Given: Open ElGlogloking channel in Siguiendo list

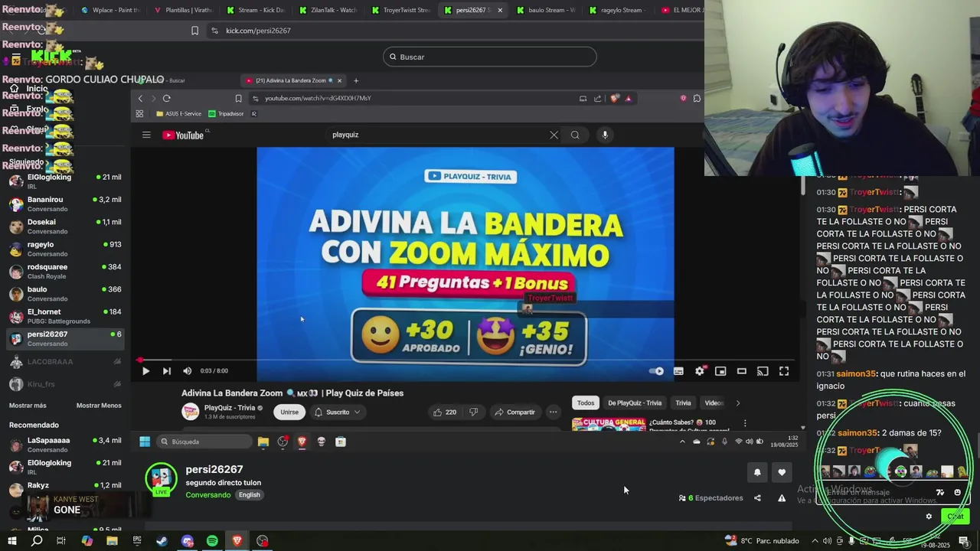Looking at the screenshot, I should coord(65,181).
